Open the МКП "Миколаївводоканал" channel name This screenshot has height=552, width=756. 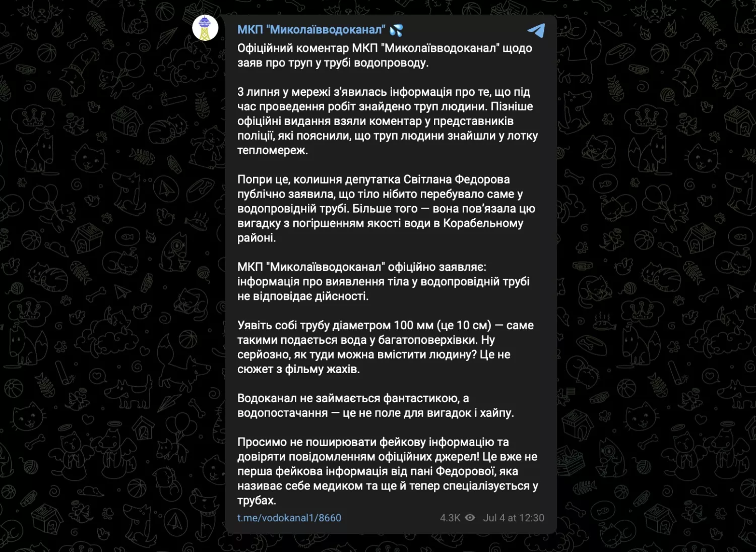(x=311, y=30)
